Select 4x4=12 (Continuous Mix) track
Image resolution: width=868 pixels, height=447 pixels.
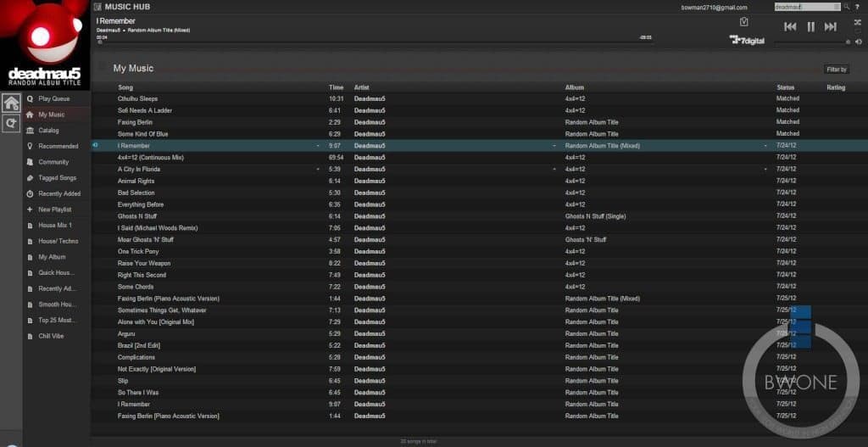(151, 157)
